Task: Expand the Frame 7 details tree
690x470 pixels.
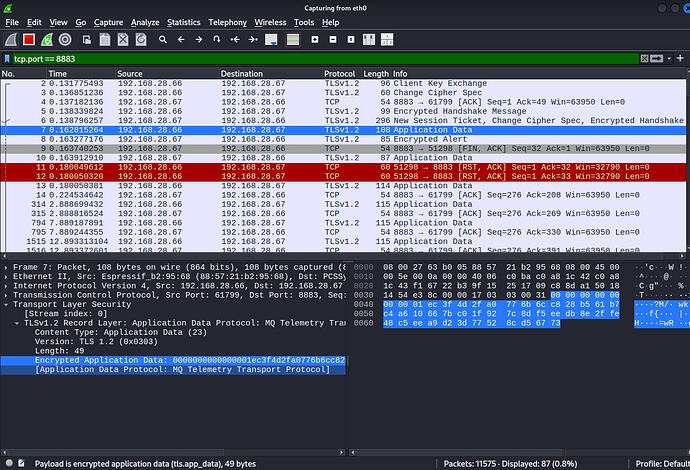Action: tap(6, 267)
